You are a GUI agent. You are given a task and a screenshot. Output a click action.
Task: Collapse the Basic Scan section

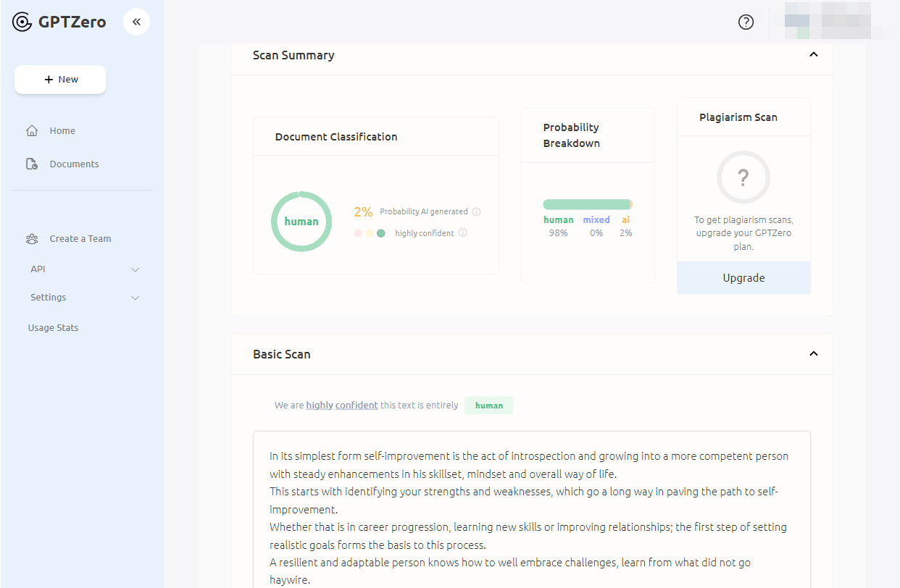(813, 354)
